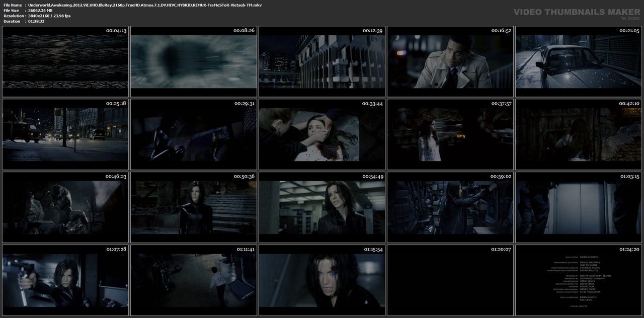Select the elevator door thumbnail 01:03:15
The image size is (644, 318).
click(578, 207)
